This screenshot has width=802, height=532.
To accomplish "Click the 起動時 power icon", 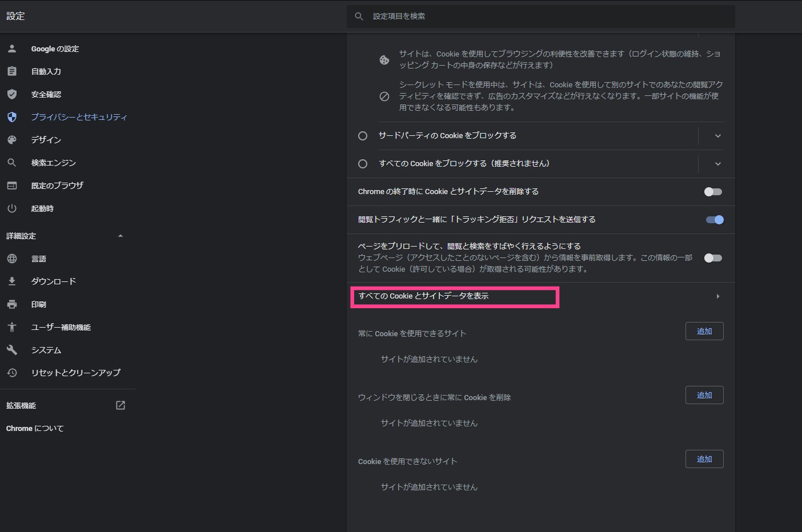I will pos(12,208).
